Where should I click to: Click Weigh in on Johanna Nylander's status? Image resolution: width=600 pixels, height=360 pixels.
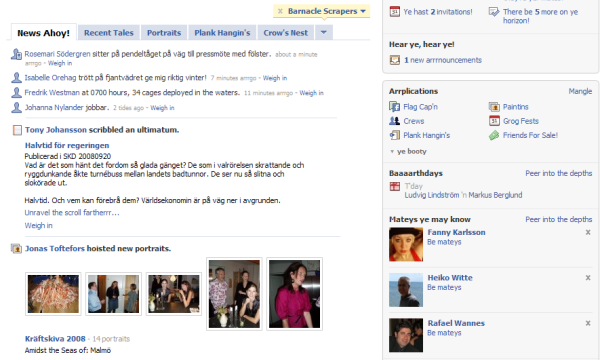pyautogui.click(x=162, y=108)
